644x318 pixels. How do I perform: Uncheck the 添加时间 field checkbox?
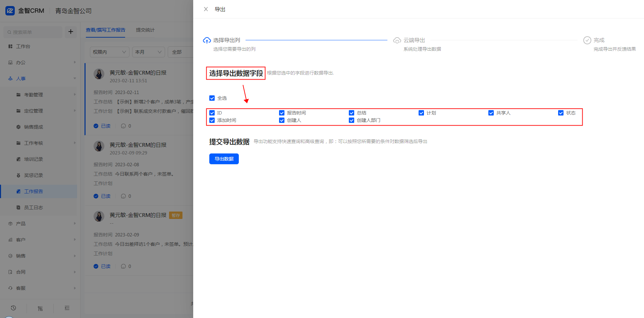tap(212, 120)
